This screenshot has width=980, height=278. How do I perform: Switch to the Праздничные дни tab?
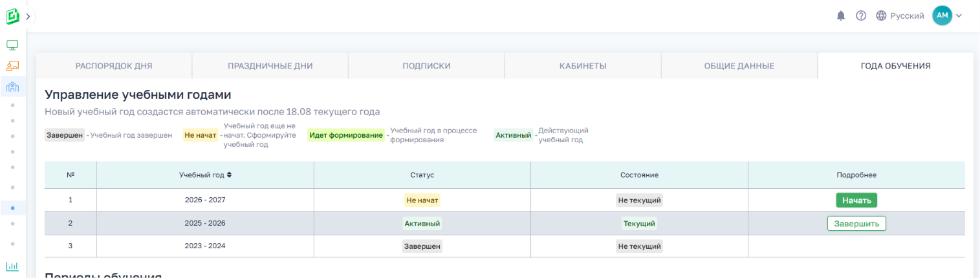coord(270,66)
